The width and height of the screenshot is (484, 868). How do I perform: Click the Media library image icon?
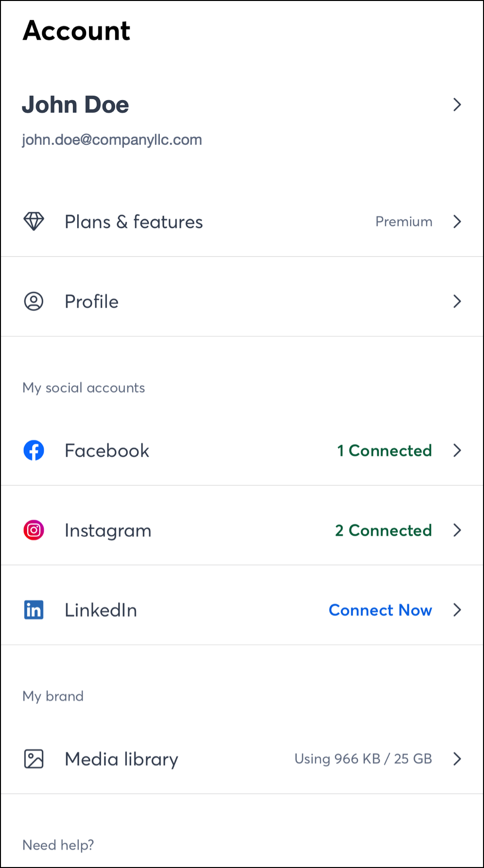34,759
